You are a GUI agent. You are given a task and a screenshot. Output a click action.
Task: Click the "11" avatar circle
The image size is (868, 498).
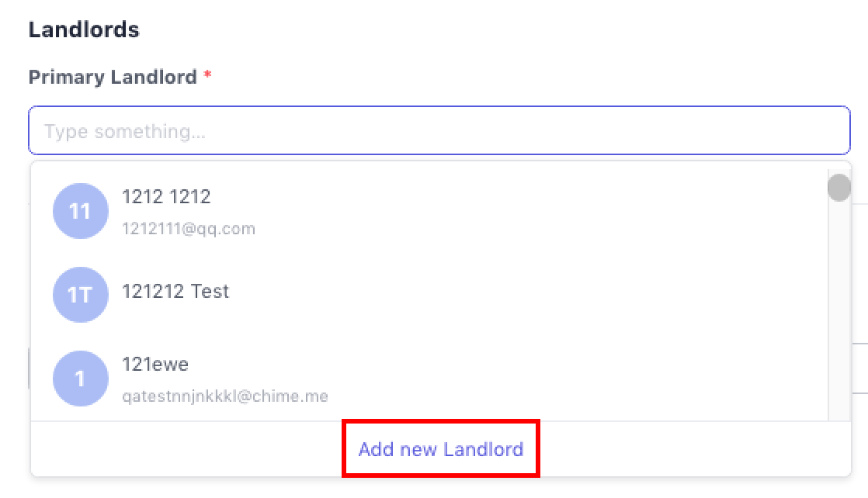[80, 211]
